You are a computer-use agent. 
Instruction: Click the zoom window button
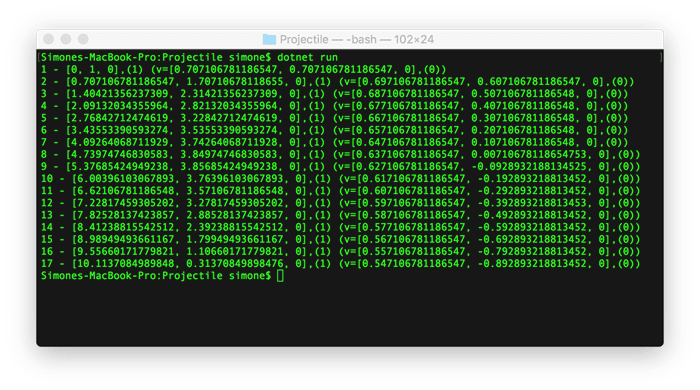pyautogui.click(x=83, y=39)
